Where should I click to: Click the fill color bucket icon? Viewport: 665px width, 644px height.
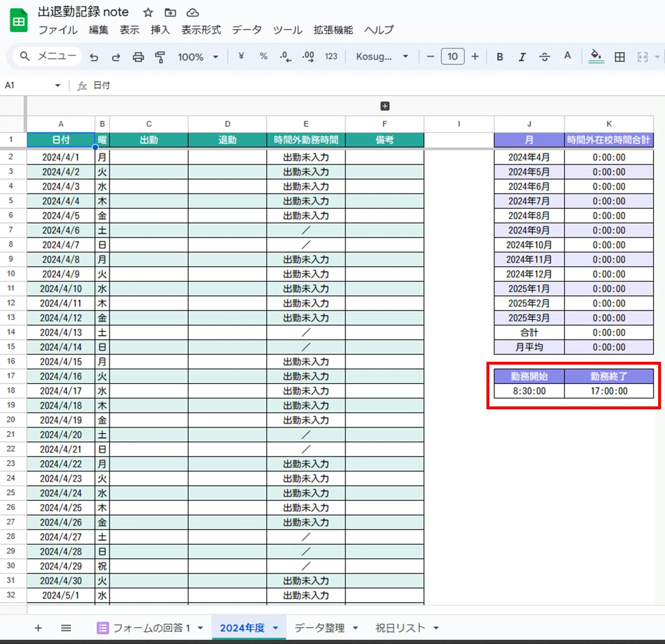[x=596, y=56]
